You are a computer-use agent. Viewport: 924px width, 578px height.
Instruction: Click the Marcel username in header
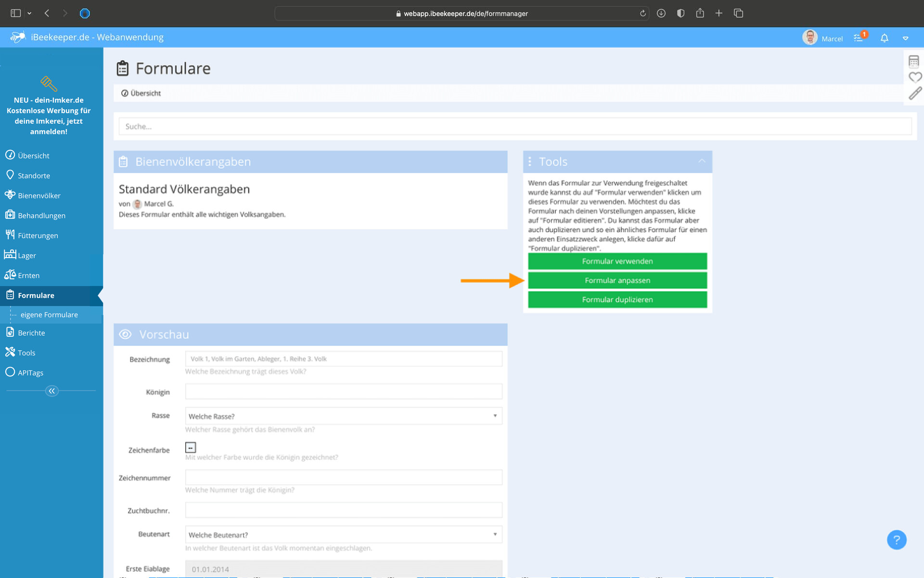point(832,39)
